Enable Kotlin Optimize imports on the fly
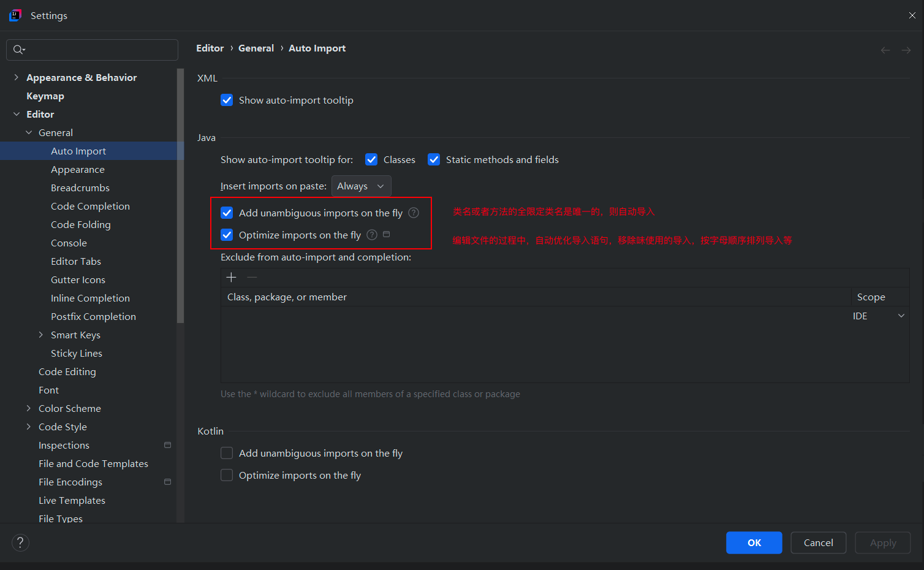Viewport: 924px width, 570px height. tap(227, 475)
